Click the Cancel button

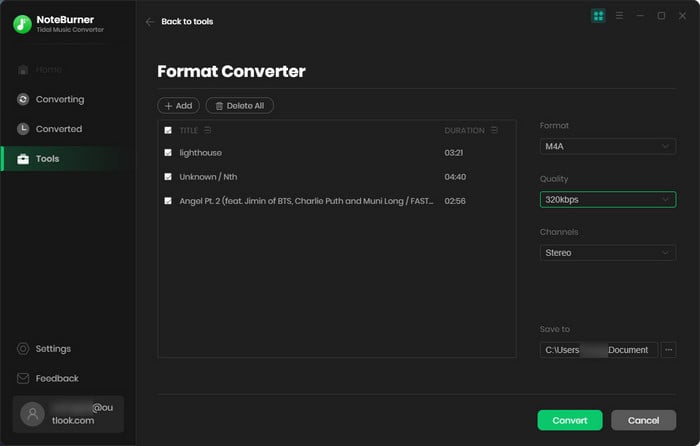(x=643, y=421)
